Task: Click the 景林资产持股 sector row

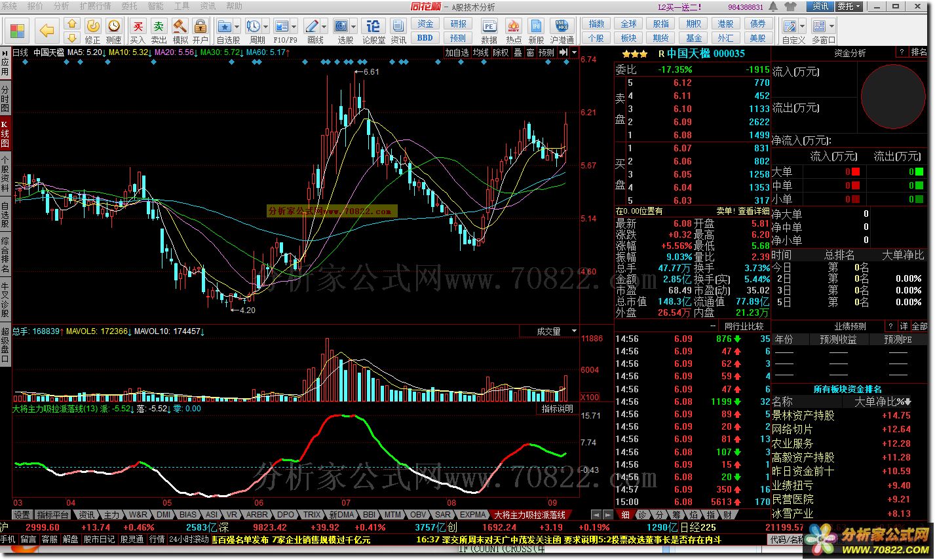Action: 850,415
